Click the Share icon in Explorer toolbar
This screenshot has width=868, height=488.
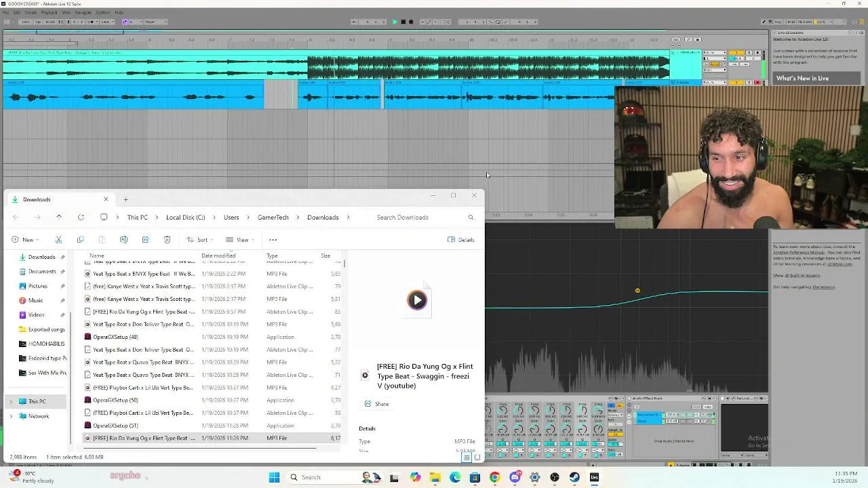pos(145,239)
